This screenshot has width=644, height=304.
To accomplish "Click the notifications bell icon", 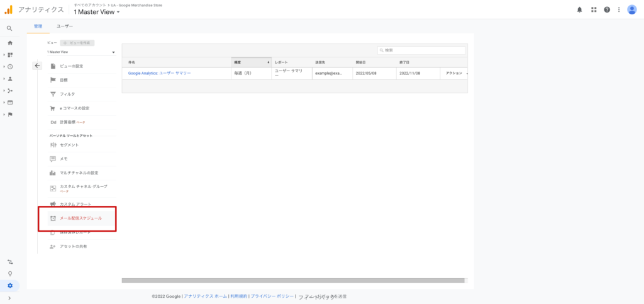I will [x=579, y=9].
